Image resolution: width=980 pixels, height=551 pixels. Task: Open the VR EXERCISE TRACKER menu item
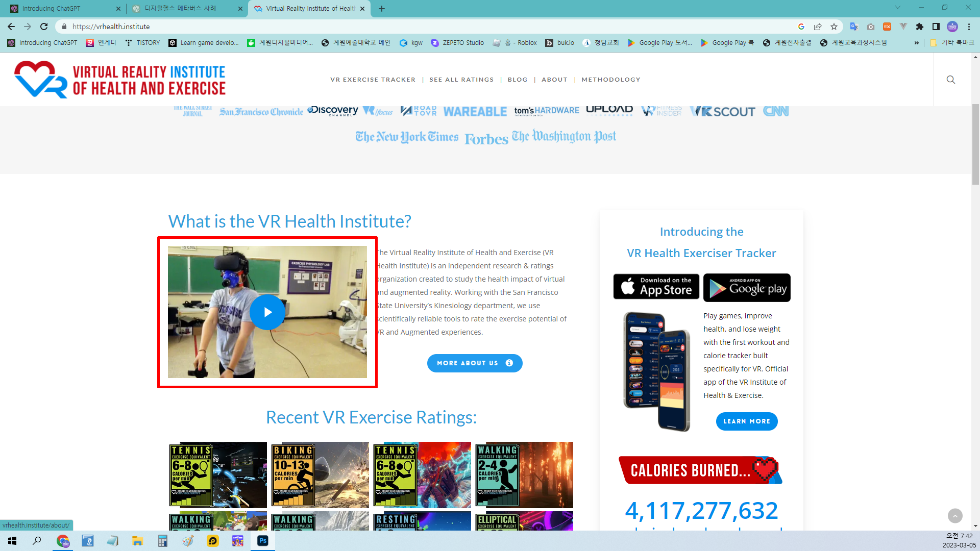point(373,80)
